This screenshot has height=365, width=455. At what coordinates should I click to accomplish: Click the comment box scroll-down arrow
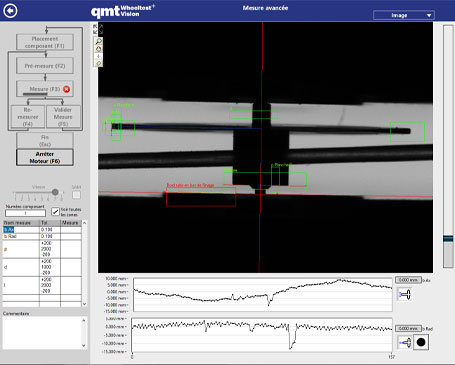(84, 346)
